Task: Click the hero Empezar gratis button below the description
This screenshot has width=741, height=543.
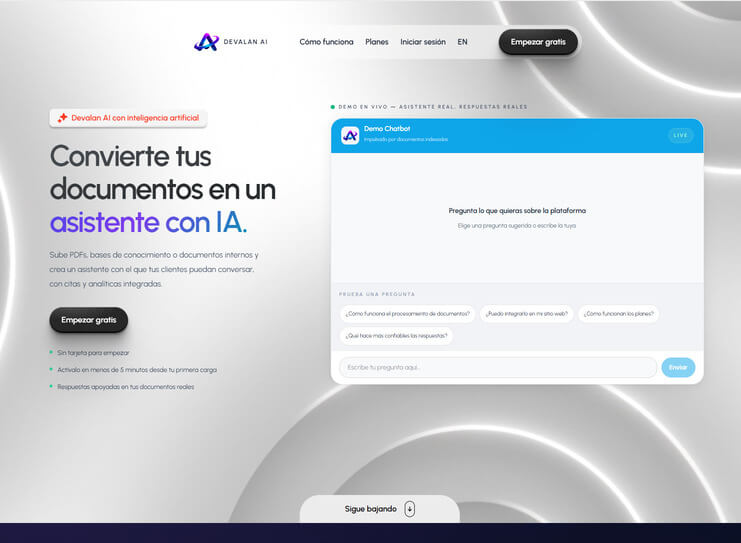Action: [89, 320]
